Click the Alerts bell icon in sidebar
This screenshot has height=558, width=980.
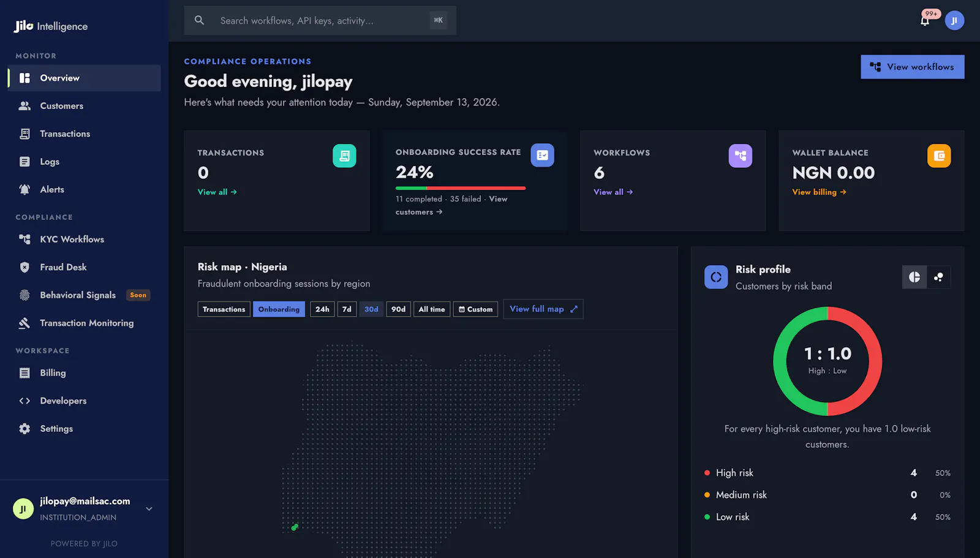(24, 190)
